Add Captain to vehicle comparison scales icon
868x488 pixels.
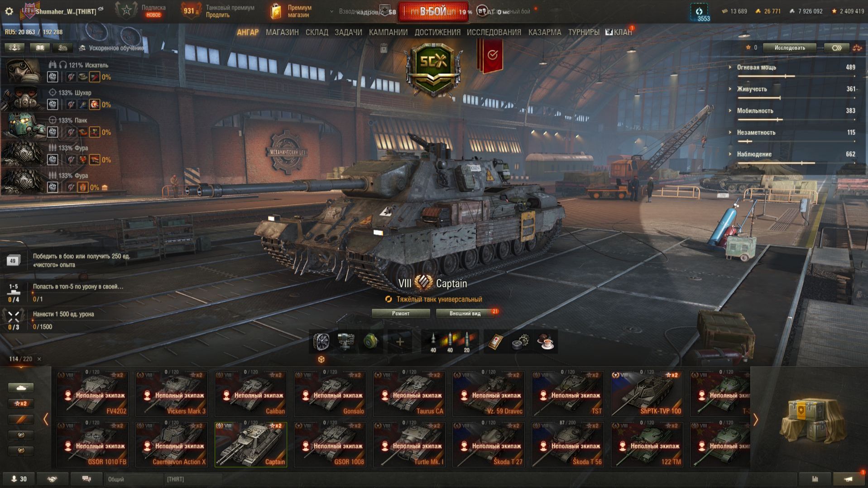pyautogui.click(x=856, y=48)
